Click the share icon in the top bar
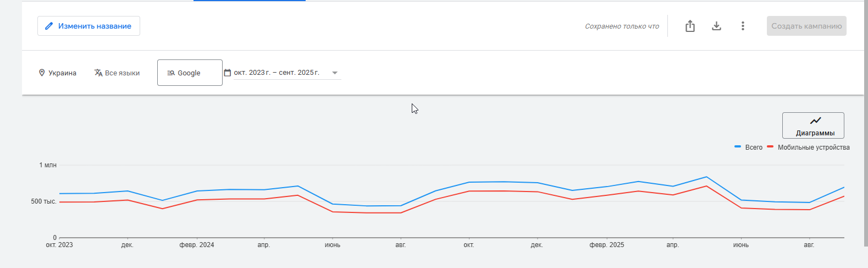868x268 pixels. pyautogui.click(x=690, y=26)
